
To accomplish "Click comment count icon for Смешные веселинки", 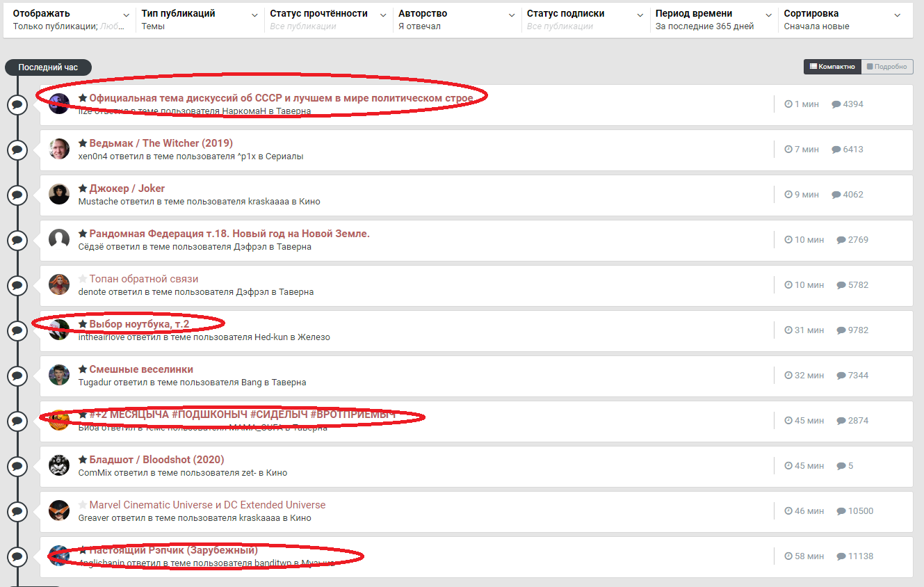I will tap(841, 376).
